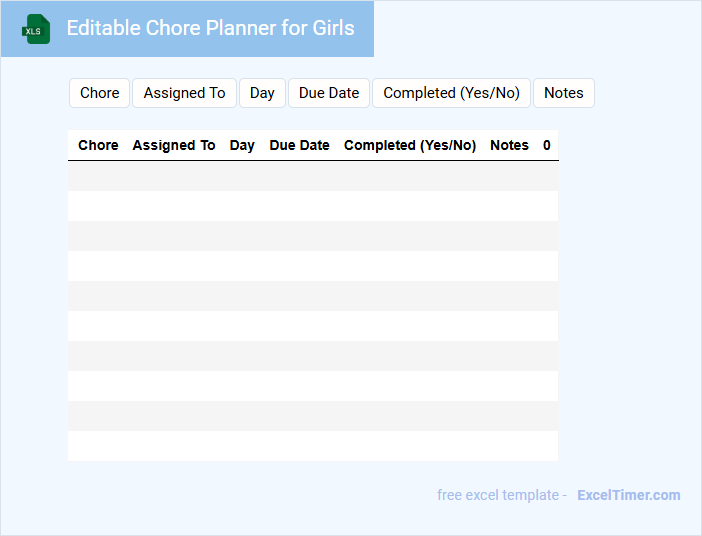Select the Assigned To tag button
Viewport: 702px width, 536px height.
pos(184,93)
